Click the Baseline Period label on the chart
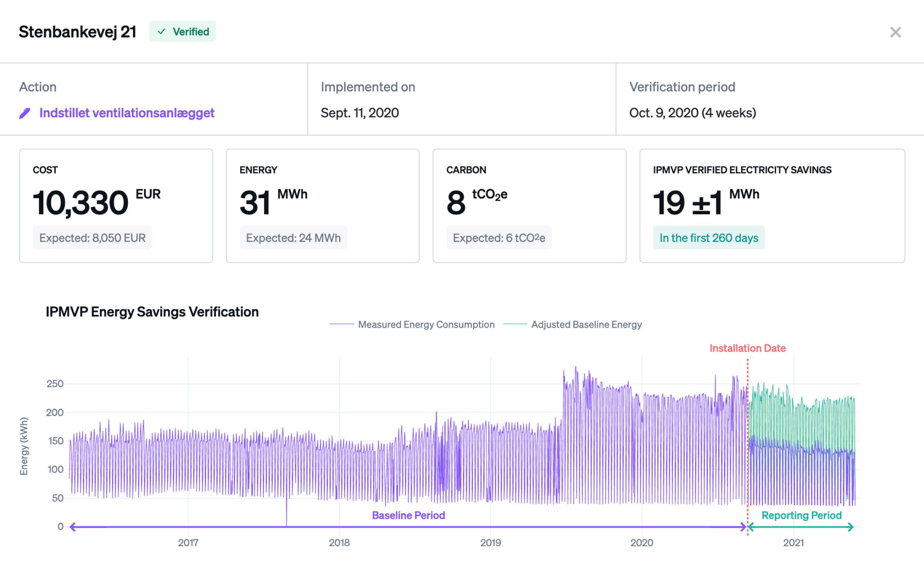The height and width of the screenshot is (587, 924). (x=408, y=515)
